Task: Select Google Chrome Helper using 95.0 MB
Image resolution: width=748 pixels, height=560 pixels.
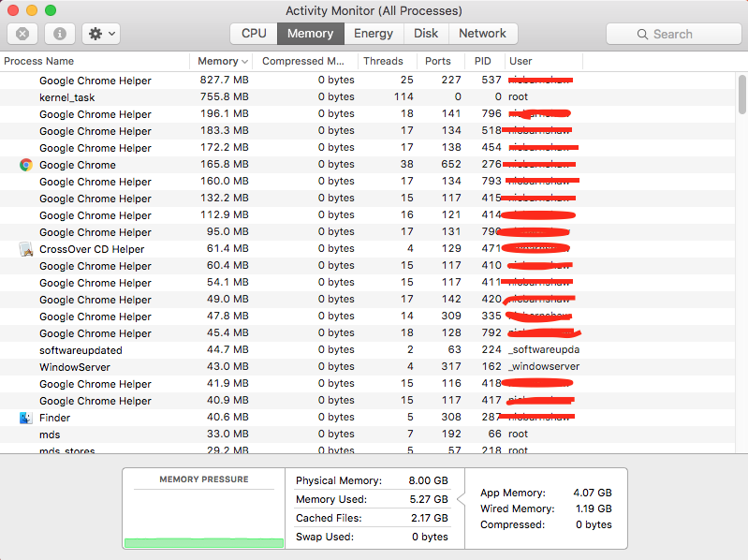Action: [x=367, y=232]
